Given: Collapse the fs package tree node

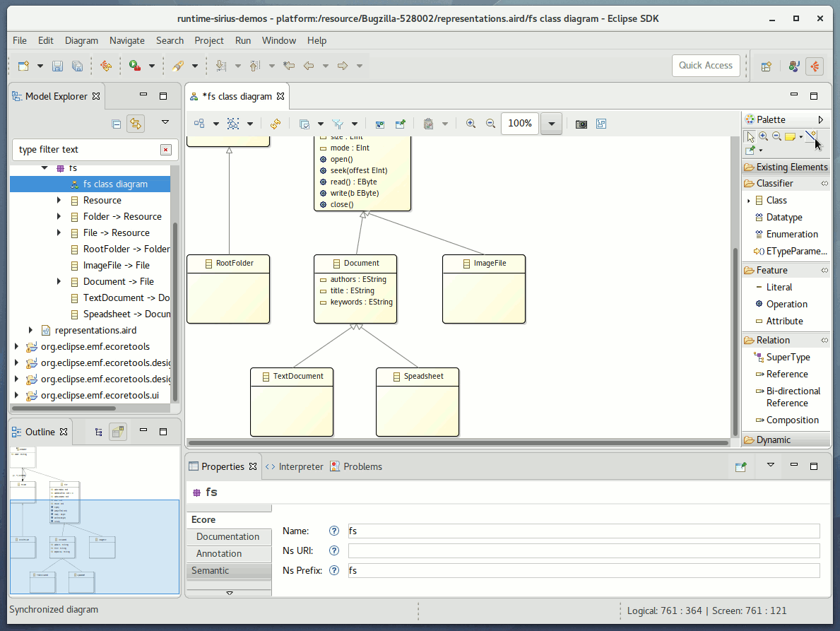Looking at the screenshot, I should pyautogui.click(x=45, y=167).
